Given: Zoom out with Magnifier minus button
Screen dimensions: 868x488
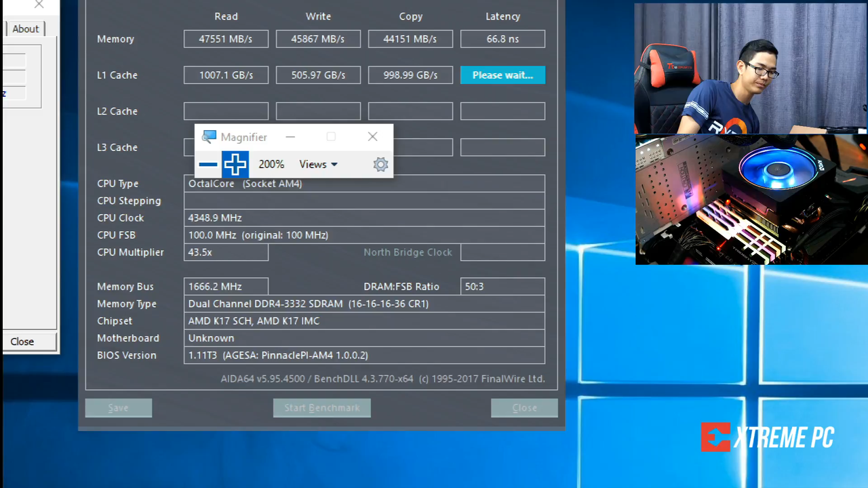Looking at the screenshot, I should 208,164.
